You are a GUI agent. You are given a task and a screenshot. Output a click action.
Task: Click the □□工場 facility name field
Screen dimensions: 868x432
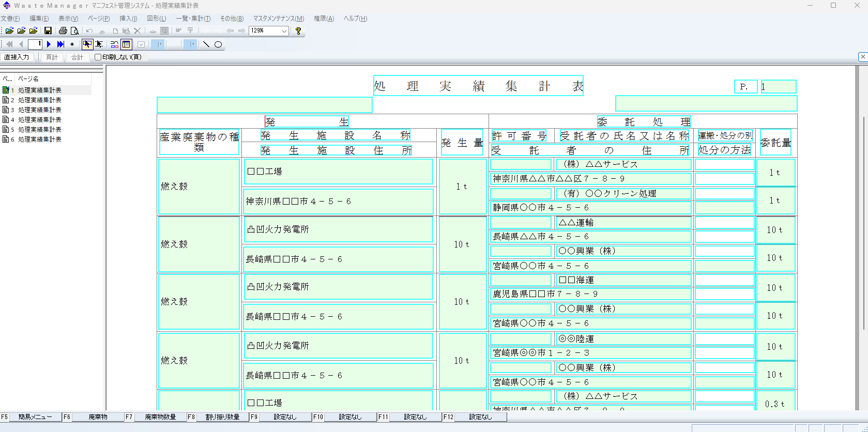[x=338, y=172]
